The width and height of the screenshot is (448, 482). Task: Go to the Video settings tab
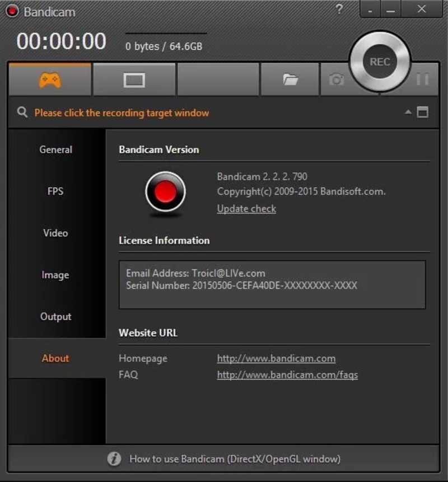click(x=55, y=233)
